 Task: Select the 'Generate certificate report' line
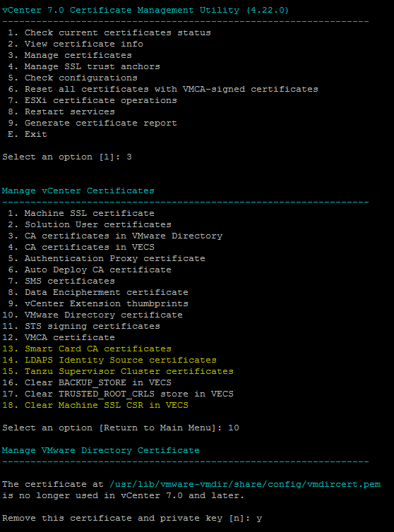pos(92,123)
